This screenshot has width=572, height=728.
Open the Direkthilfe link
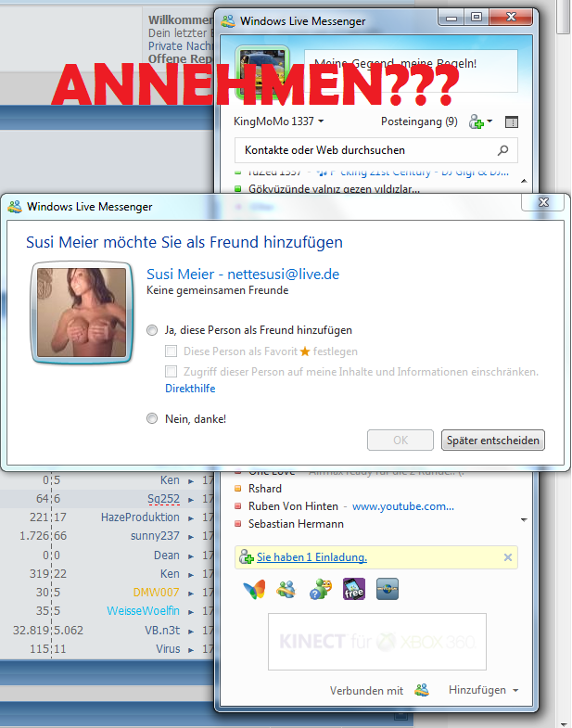[x=190, y=389]
